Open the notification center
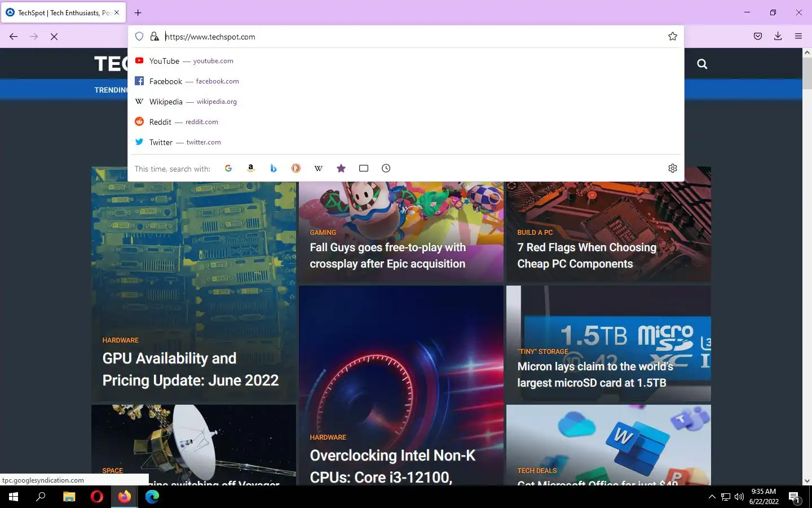The image size is (812, 508). (x=795, y=497)
